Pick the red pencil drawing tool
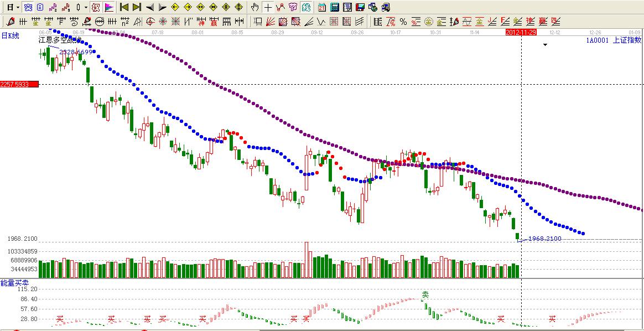 pos(10,22)
